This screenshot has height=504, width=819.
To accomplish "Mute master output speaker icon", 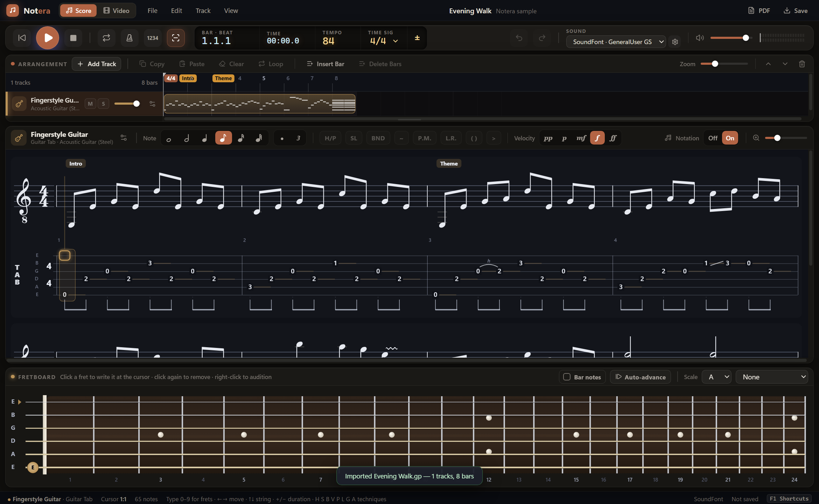I will (x=700, y=38).
